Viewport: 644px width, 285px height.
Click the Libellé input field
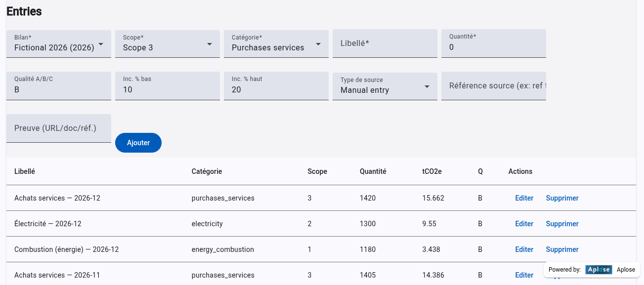coord(385,43)
